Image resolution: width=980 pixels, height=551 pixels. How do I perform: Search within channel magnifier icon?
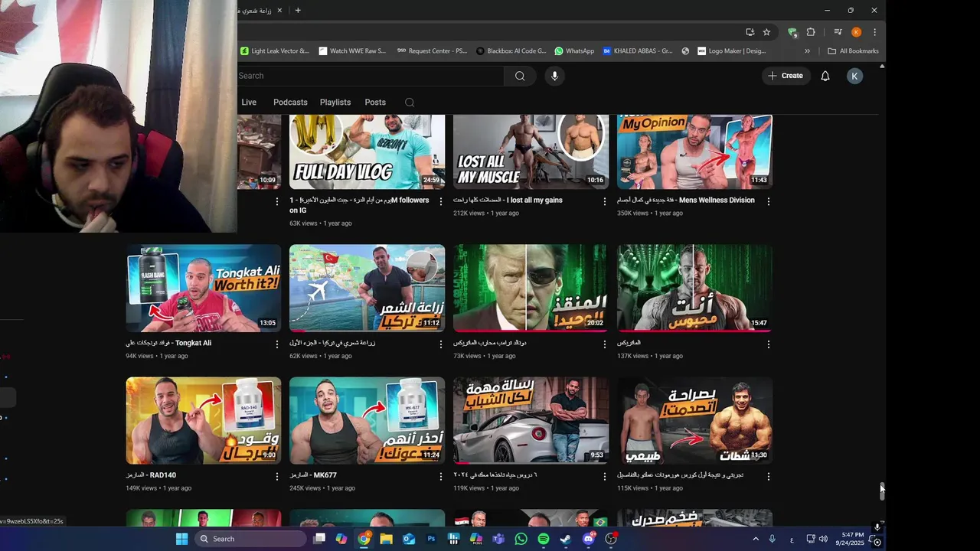[x=410, y=103]
